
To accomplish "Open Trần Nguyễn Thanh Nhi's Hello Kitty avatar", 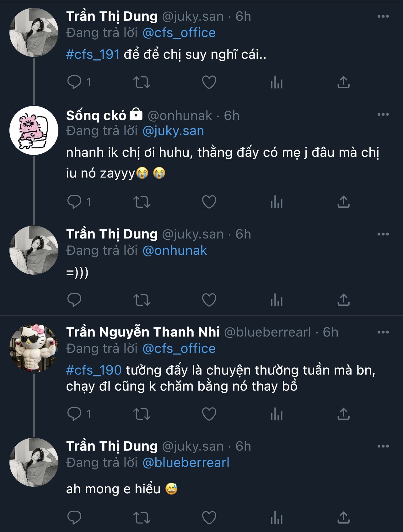I will pyautogui.click(x=34, y=348).
